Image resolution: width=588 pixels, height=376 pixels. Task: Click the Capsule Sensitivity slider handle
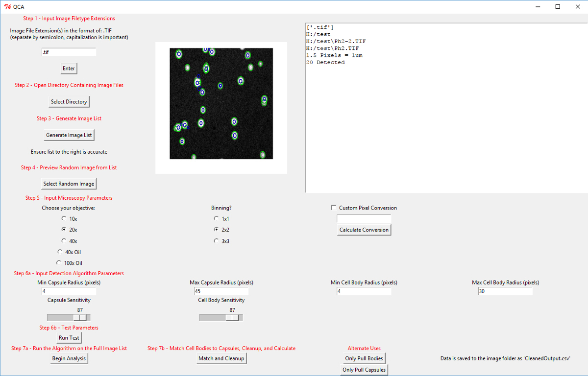[80, 318]
